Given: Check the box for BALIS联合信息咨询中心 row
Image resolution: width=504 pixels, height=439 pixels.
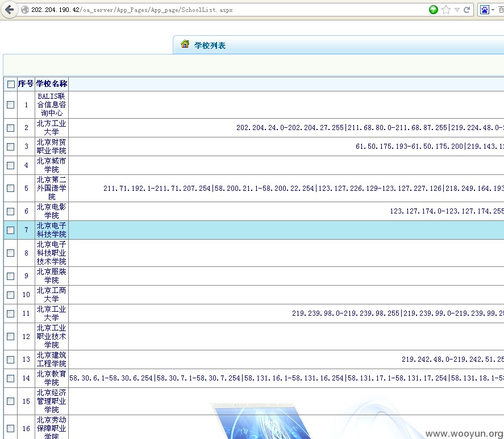Looking at the screenshot, I should click(11, 104).
